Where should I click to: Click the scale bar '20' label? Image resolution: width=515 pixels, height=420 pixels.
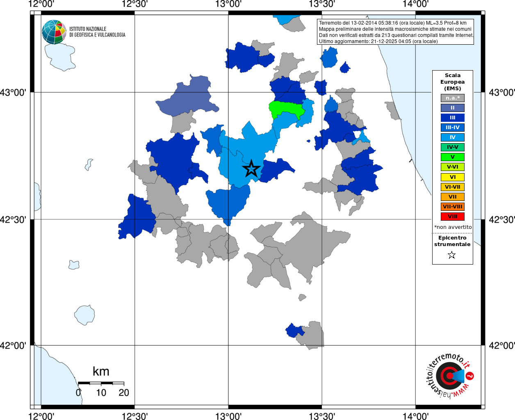(x=124, y=393)
